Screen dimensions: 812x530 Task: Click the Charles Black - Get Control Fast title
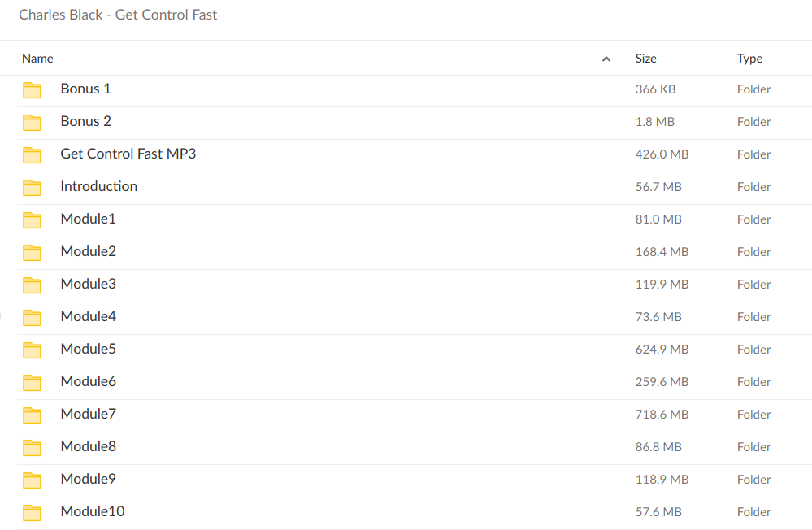(118, 15)
